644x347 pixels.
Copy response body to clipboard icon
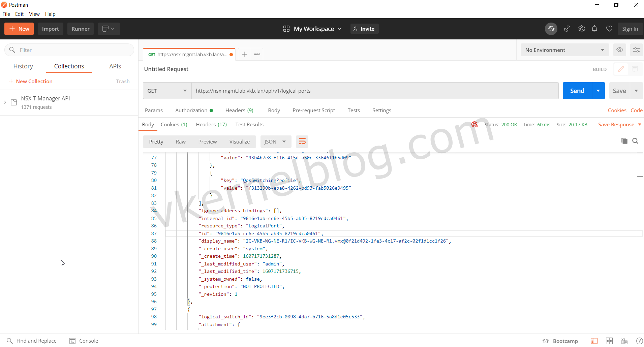624,141
